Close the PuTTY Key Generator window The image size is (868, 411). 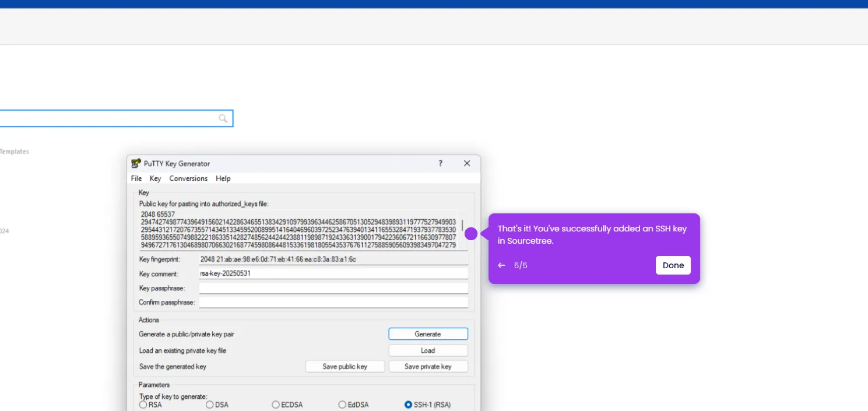[x=467, y=163]
